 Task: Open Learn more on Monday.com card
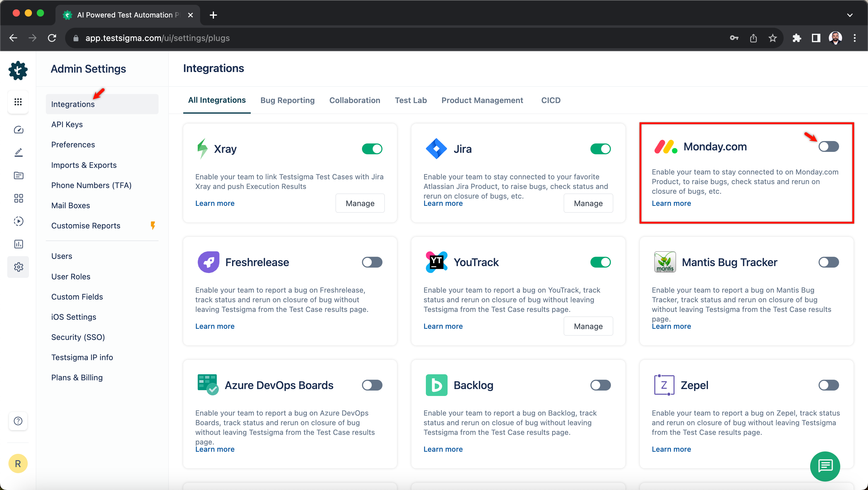671,203
